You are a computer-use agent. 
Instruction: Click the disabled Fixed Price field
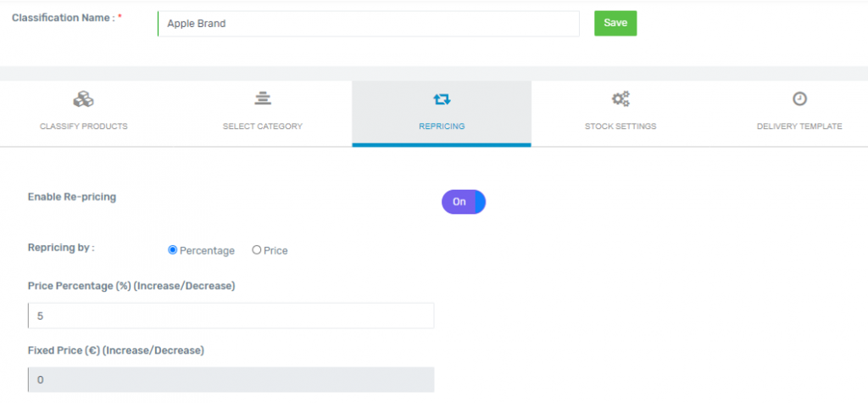pyautogui.click(x=231, y=380)
